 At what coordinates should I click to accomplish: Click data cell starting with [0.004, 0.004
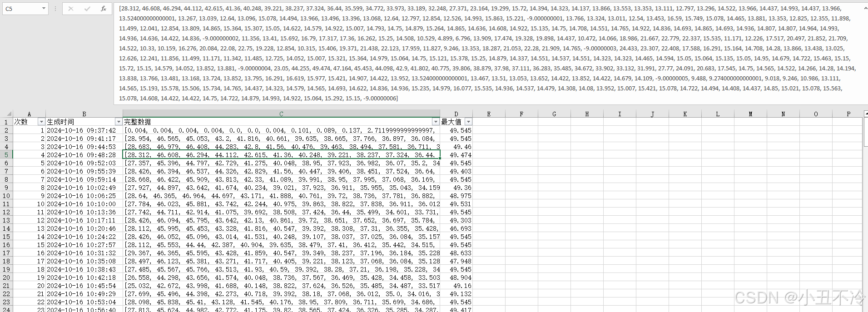pyautogui.click(x=281, y=130)
